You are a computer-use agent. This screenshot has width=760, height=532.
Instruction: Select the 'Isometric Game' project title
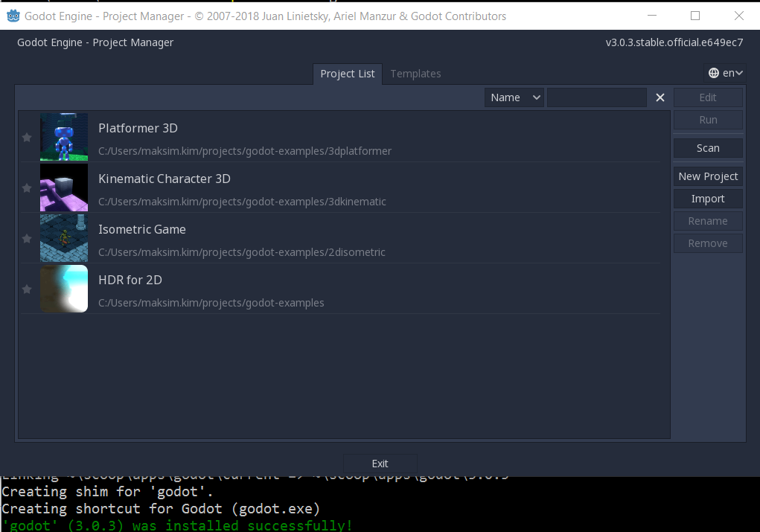(142, 229)
